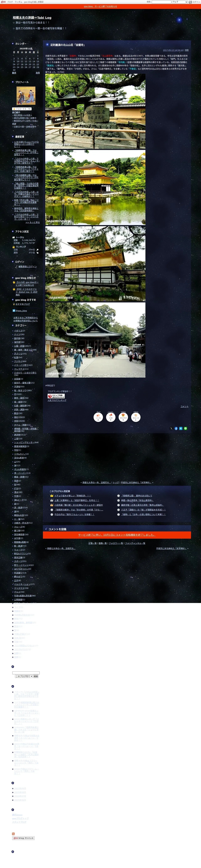Open the golden pavilion pond reflection photo
Viewport: 201px width, 868px height.
(95, 188)
